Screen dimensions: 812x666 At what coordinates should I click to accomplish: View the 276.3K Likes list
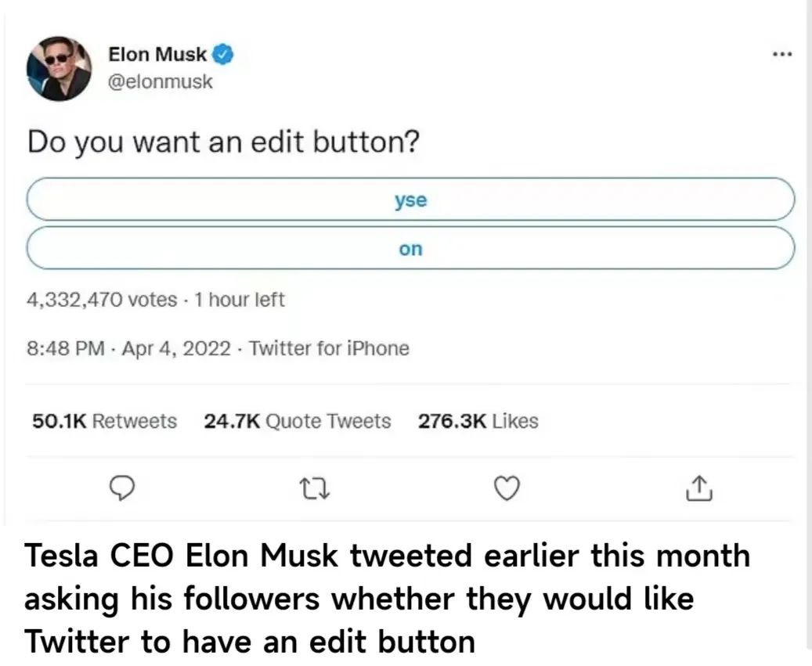(x=478, y=421)
